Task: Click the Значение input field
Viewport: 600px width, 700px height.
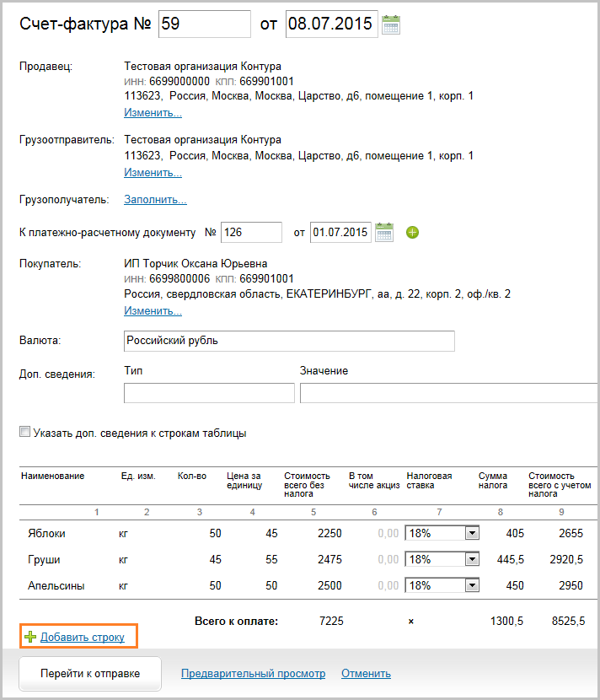Action: coord(449,393)
